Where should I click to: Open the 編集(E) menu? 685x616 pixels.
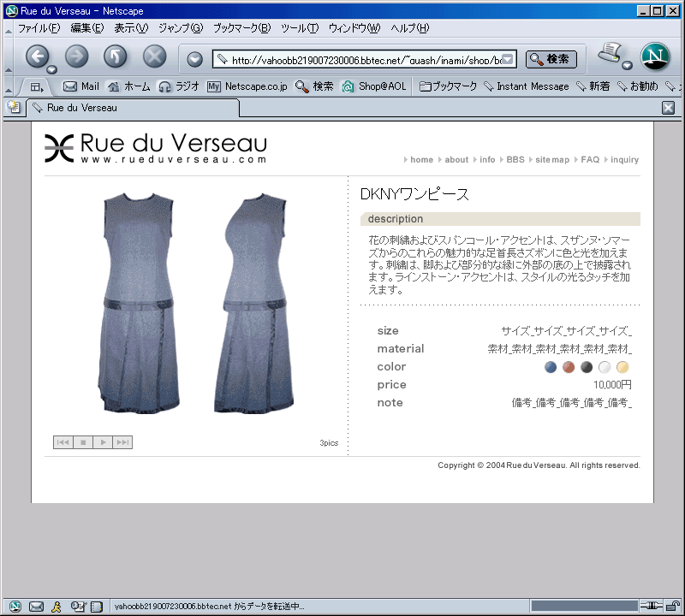(87, 28)
